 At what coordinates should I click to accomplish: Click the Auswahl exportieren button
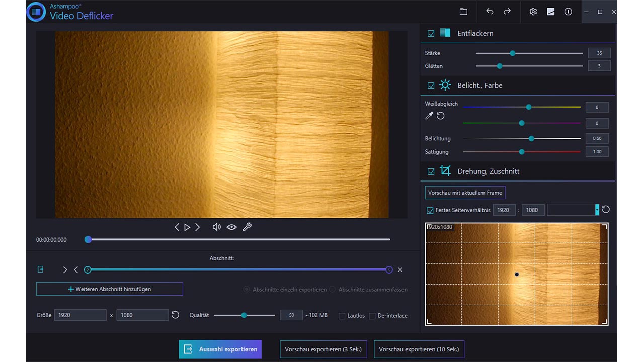click(220, 349)
